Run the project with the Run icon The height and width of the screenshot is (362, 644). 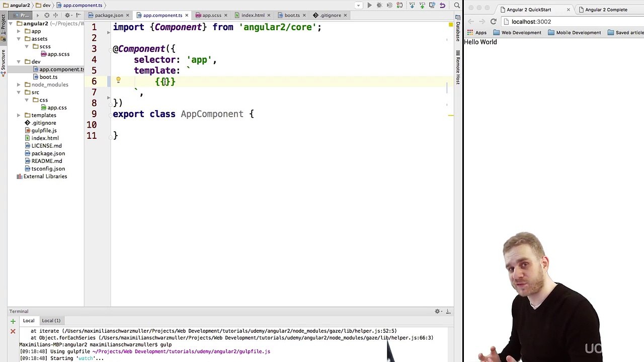[x=370, y=5]
